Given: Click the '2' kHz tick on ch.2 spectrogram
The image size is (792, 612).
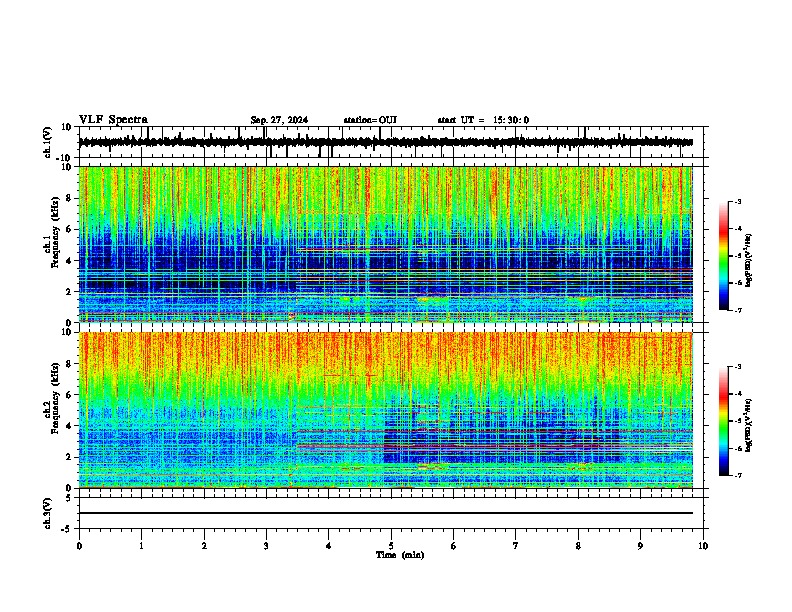Looking at the screenshot, I should [x=69, y=457].
